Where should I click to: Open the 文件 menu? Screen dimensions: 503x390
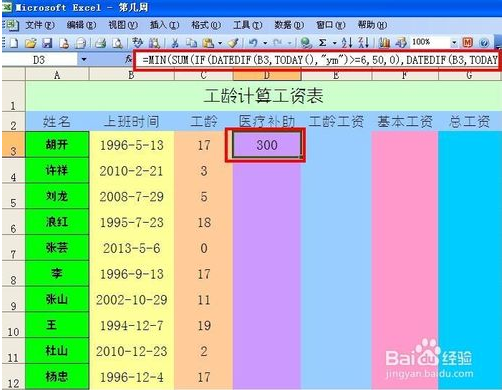point(39,25)
